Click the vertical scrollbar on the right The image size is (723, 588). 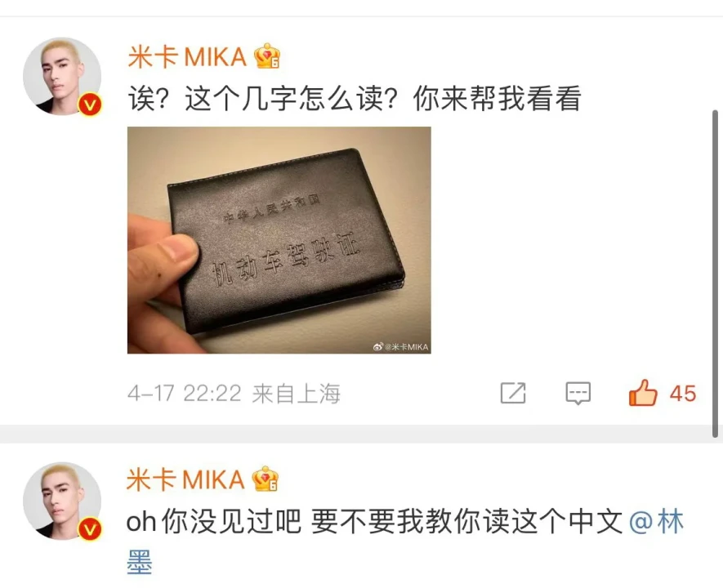pyautogui.click(x=715, y=274)
